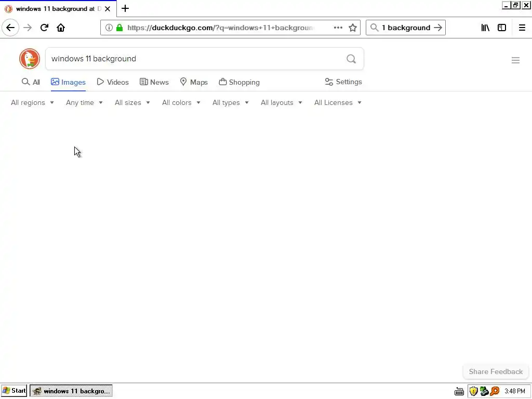
Task: Open the yellow shield security tray icon
Action: pyautogui.click(x=474, y=391)
